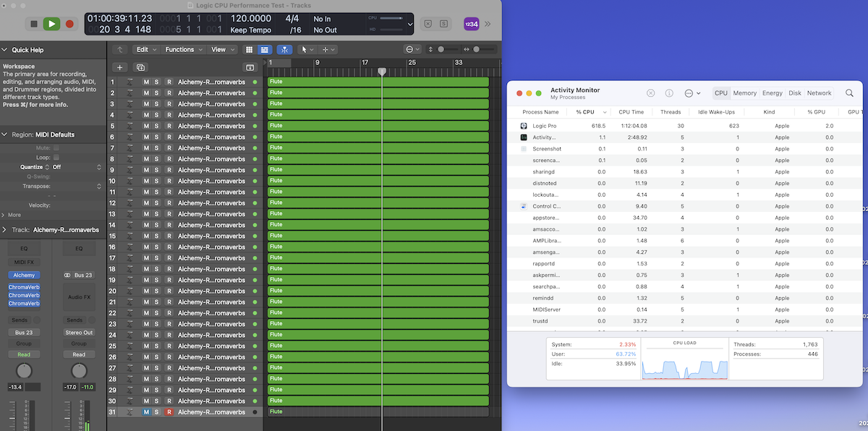Viewport: 868px width, 431px height.
Task: Expand the Track Alchemy inspector section
Action: point(5,229)
